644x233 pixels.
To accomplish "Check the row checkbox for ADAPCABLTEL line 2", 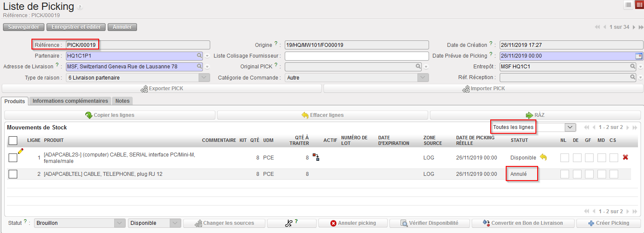I will click(13, 174).
